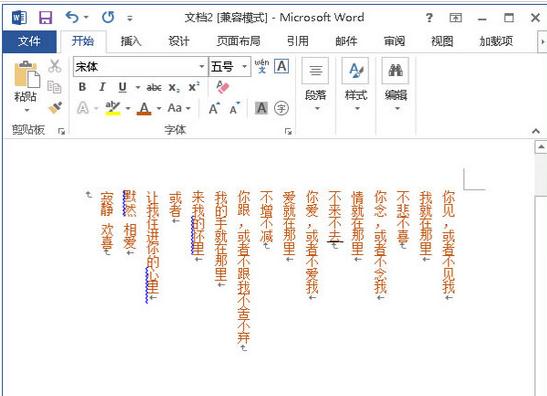Viewport: 547px width, 396px height.
Task: Switch to the 视图 tab
Action: (442, 42)
